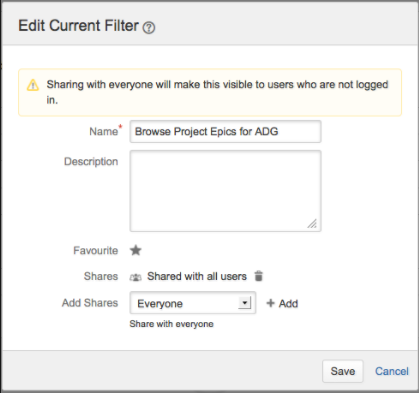Click the Shares label
This screenshot has height=393, width=419.
(x=101, y=276)
